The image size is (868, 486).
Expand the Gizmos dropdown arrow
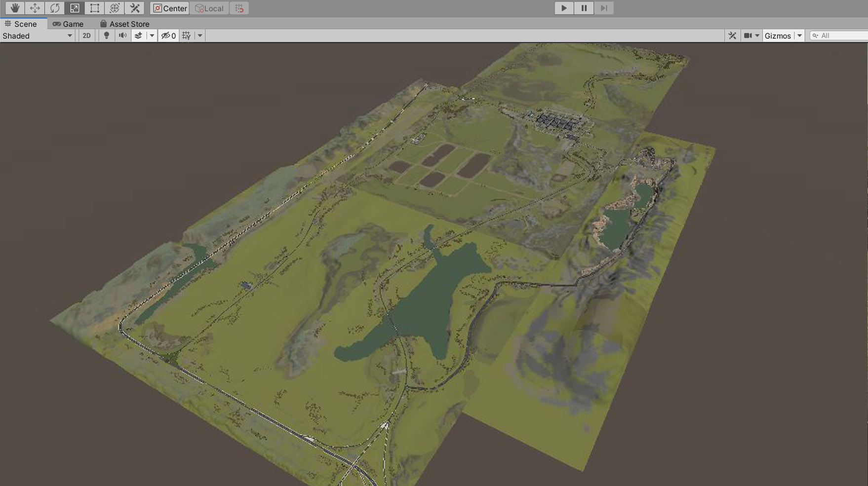(x=799, y=36)
